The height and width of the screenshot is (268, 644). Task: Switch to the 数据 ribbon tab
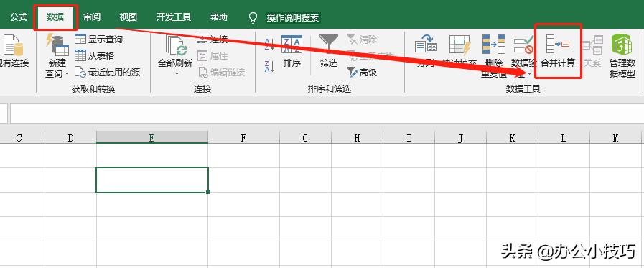pyautogui.click(x=55, y=17)
